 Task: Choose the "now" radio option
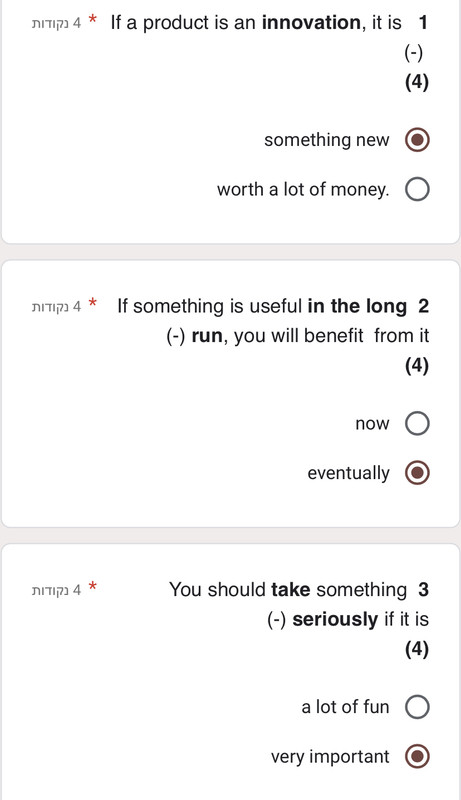[x=417, y=423]
